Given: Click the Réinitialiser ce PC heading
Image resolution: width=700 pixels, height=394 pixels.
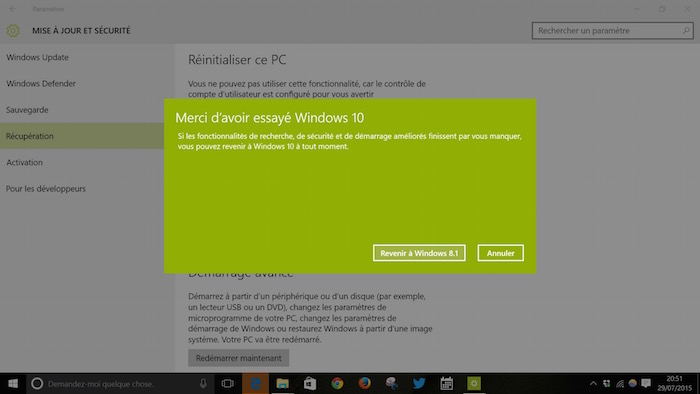Looking at the screenshot, I should 237,60.
